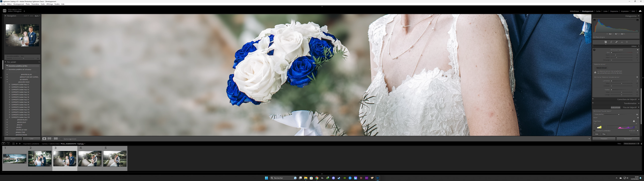Enable the Epreuvage écran checkbox
The height and width of the screenshot is (181, 644).
(62, 139)
